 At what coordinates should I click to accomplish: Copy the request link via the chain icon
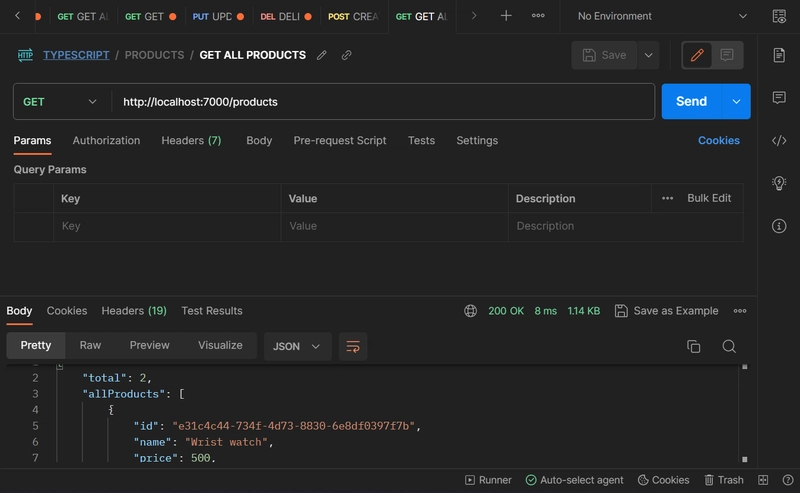[346, 55]
